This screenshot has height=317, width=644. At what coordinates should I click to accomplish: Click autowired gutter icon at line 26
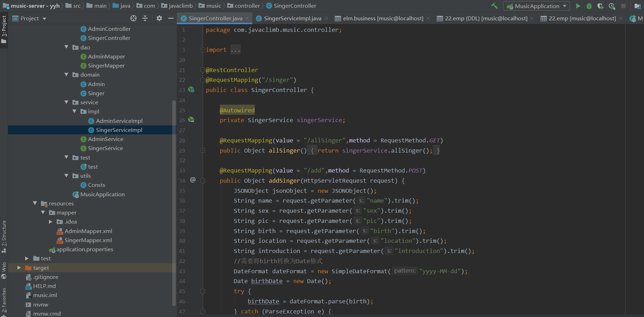tap(191, 120)
